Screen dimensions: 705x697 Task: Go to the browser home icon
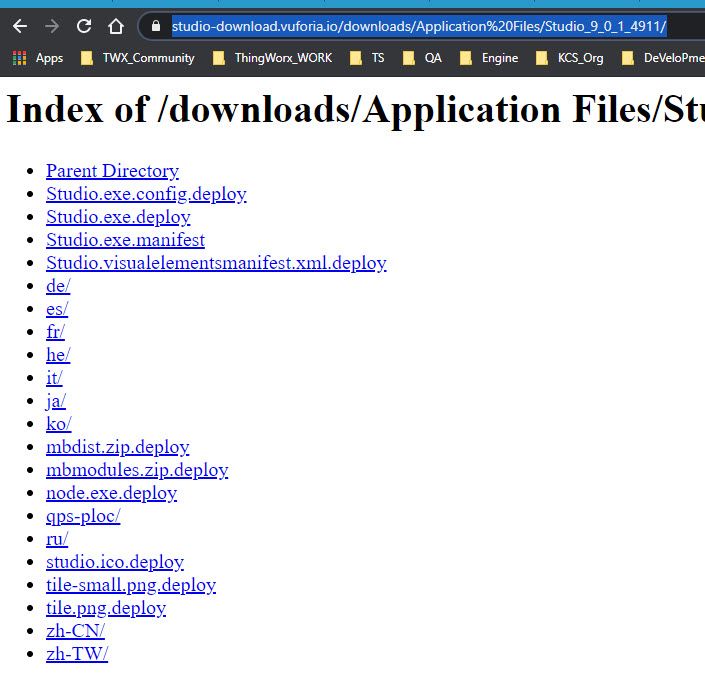(116, 27)
